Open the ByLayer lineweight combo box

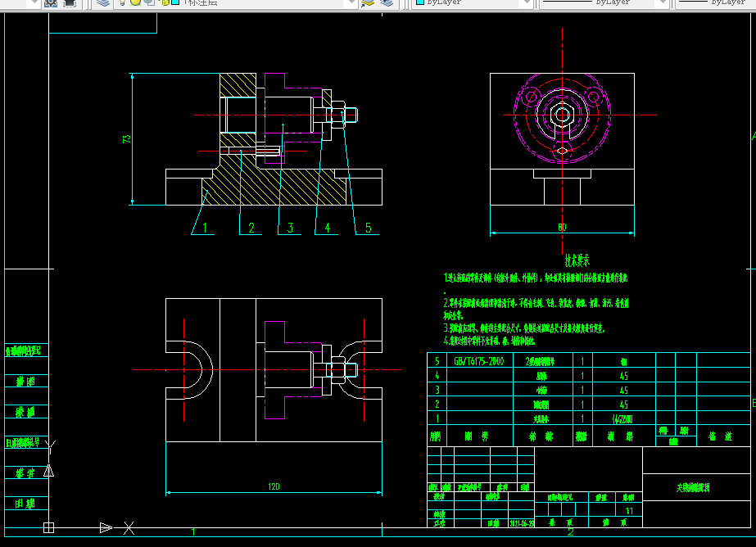click(x=716, y=2)
